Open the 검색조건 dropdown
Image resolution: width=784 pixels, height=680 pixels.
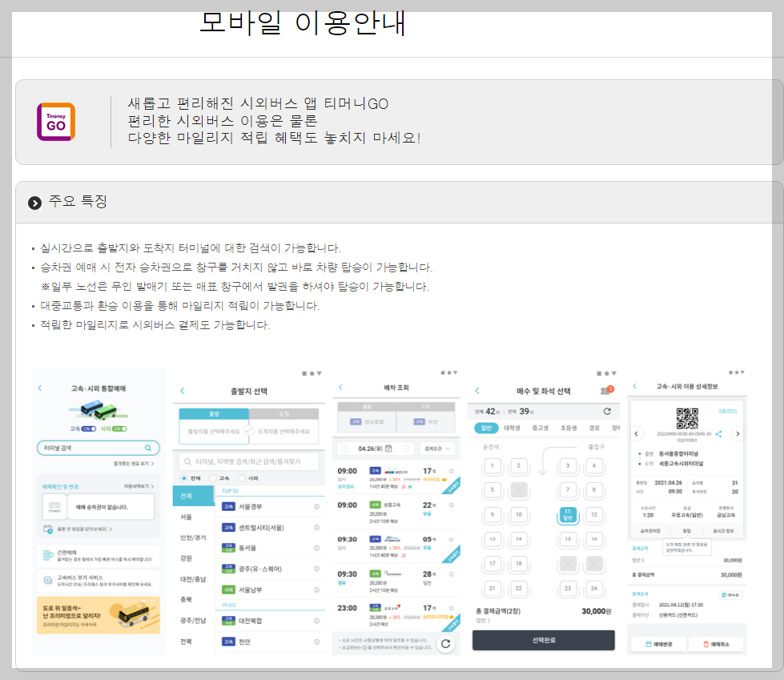[437, 449]
